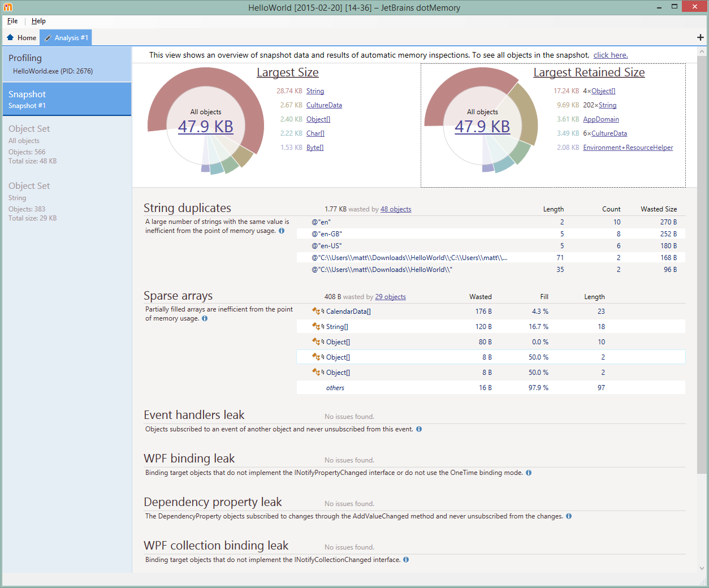Click info icon for Dependency property leak
Image resolution: width=709 pixels, height=588 pixels.
point(569,516)
